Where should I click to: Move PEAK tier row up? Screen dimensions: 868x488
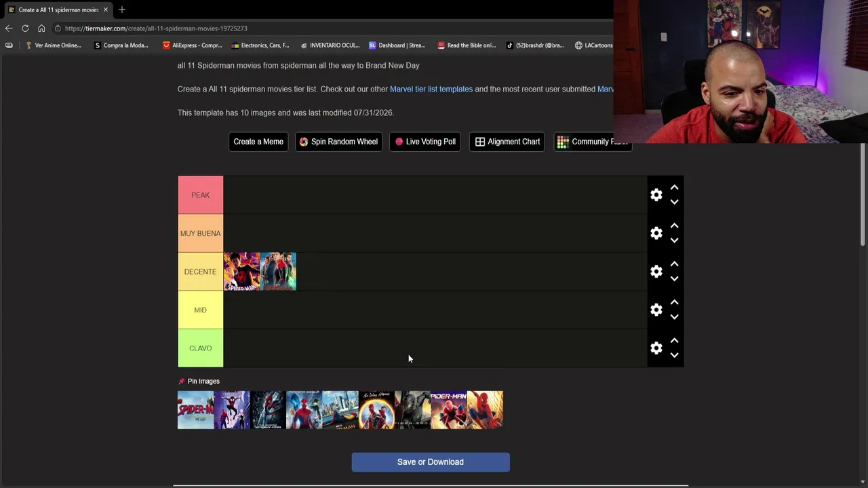(674, 188)
